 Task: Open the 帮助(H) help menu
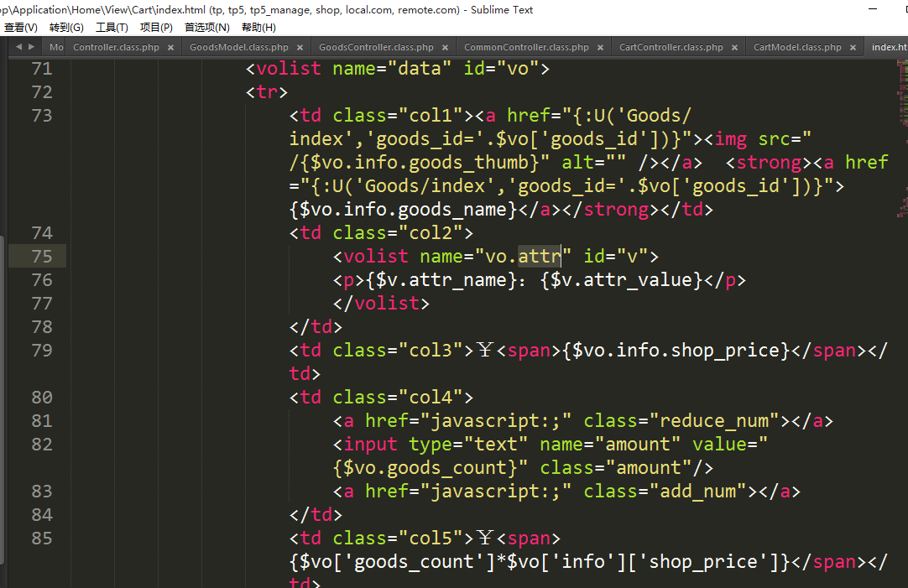tap(258, 28)
